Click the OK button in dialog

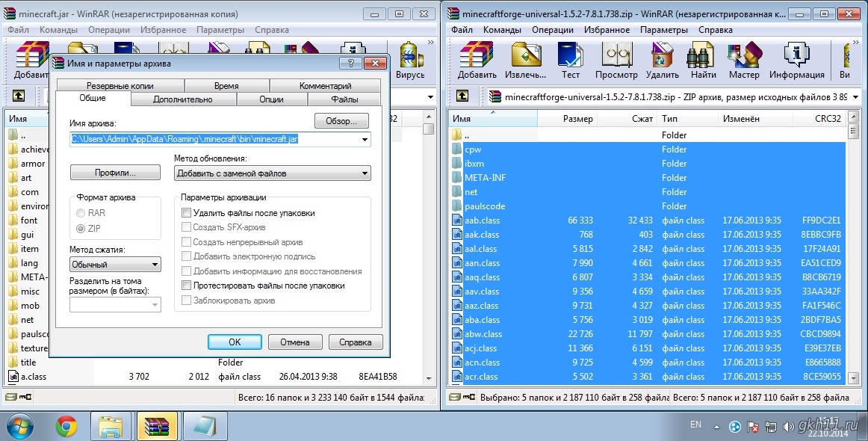click(235, 342)
